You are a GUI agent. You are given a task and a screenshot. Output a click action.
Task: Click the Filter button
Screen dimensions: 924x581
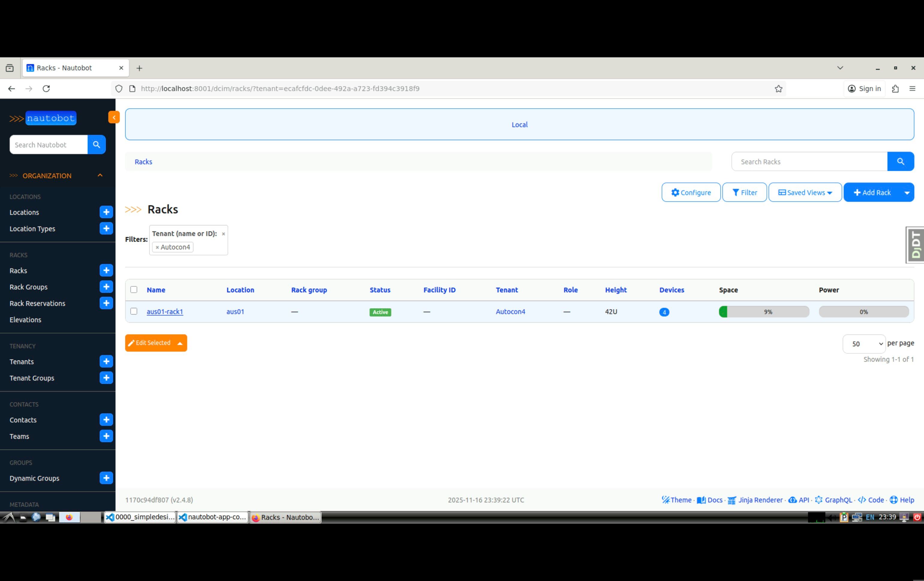coord(744,192)
